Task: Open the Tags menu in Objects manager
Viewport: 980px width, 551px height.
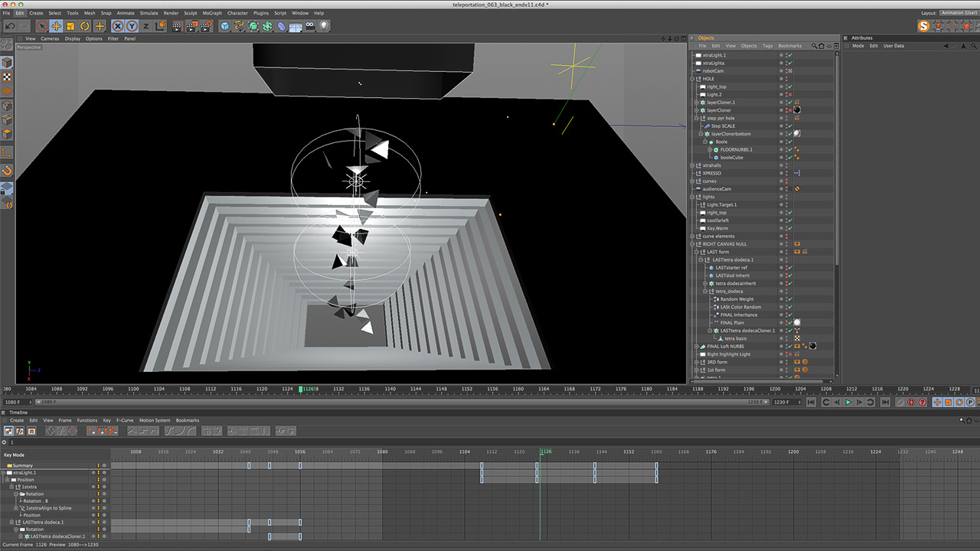Action: [x=767, y=46]
